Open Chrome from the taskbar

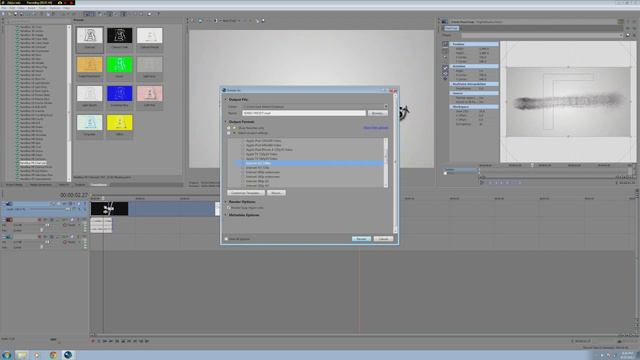point(53,355)
